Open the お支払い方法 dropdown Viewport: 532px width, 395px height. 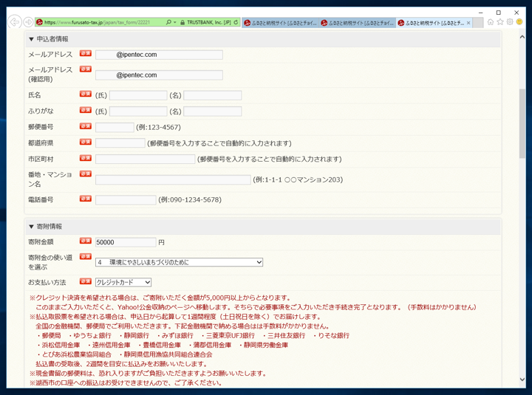[123, 282]
